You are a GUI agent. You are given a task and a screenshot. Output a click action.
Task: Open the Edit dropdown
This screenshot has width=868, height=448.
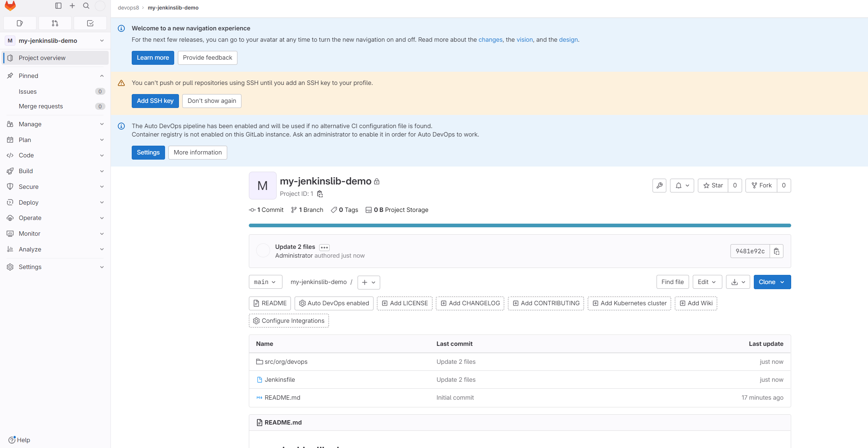[x=707, y=282]
